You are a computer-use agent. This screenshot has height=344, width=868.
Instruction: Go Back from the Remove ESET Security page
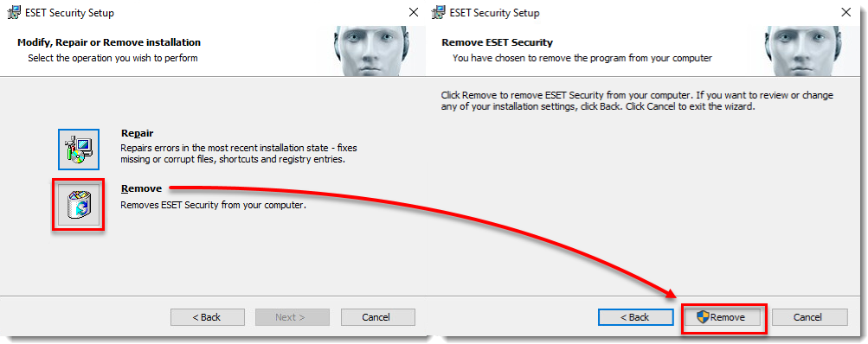click(x=635, y=317)
